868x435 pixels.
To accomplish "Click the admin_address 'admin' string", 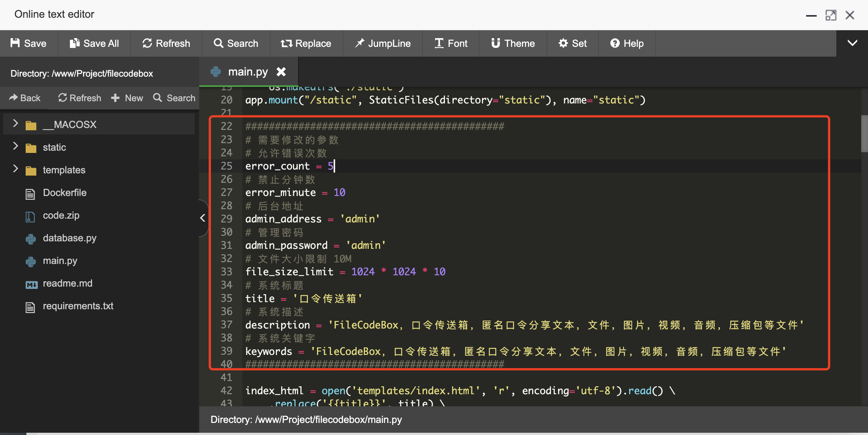I will [x=360, y=219].
